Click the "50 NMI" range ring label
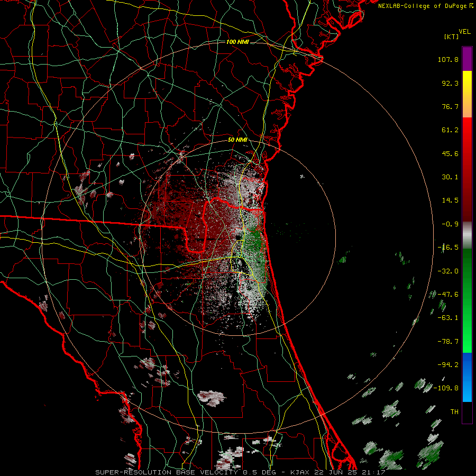The height and width of the screenshot is (476, 476). pyautogui.click(x=237, y=140)
